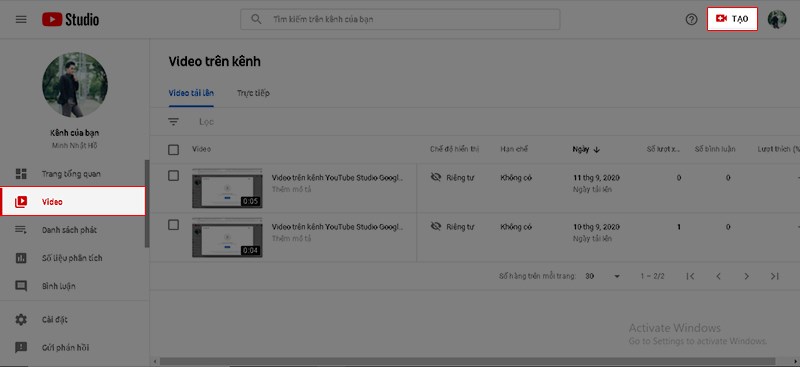Tick the select-all videos checkbox

173,150
